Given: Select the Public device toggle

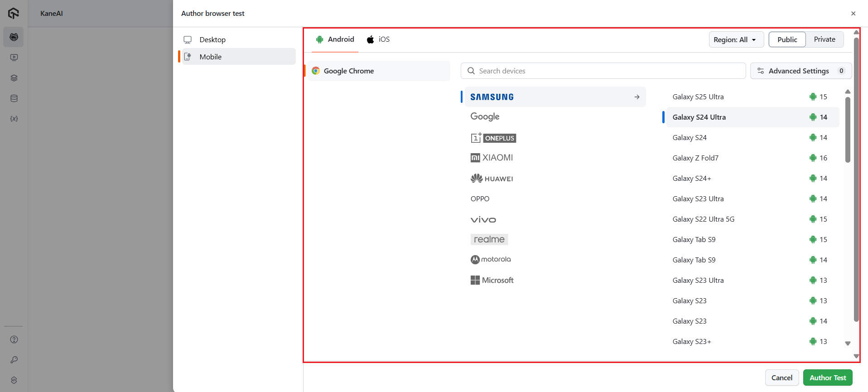Looking at the screenshot, I should pyautogui.click(x=787, y=39).
